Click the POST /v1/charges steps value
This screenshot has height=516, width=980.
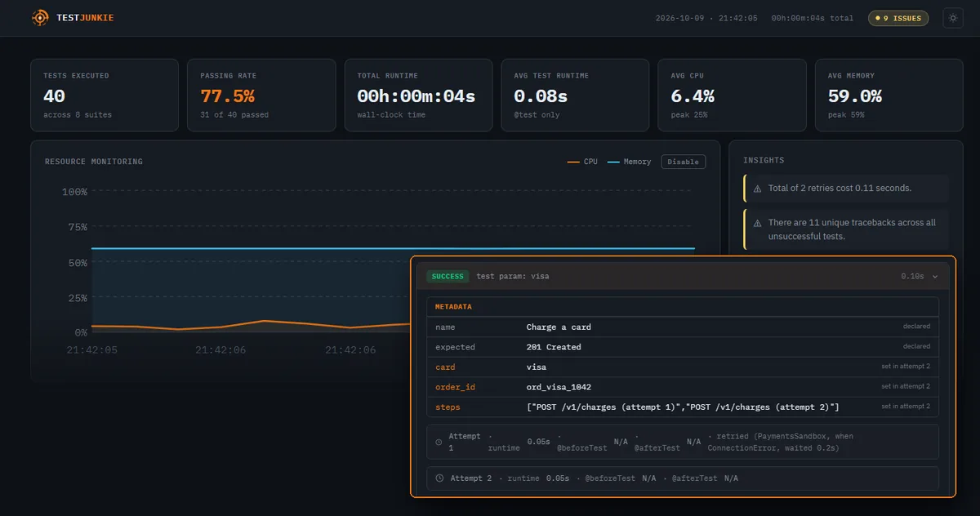click(x=683, y=407)
